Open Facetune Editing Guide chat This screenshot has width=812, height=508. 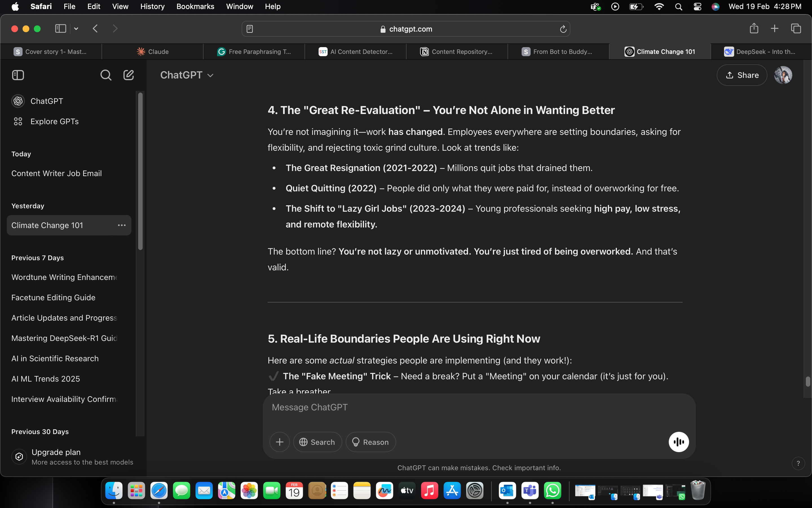coord(69,298)
